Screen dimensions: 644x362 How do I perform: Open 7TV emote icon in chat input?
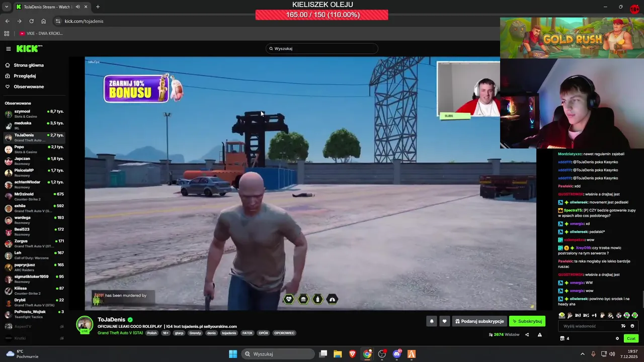click(623, 326)
